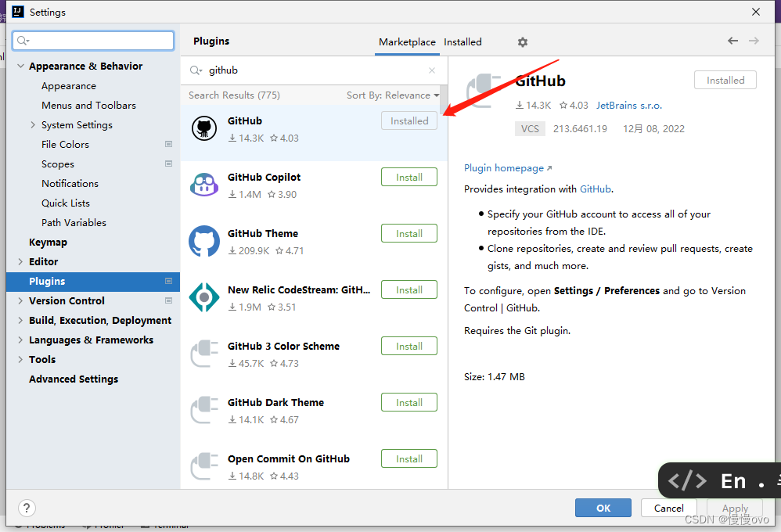The height and width of the screenshot is (532, 781).
Task: Select Menus and Toolbars settings
Action: pyautogui.click(x=88, y=105)
